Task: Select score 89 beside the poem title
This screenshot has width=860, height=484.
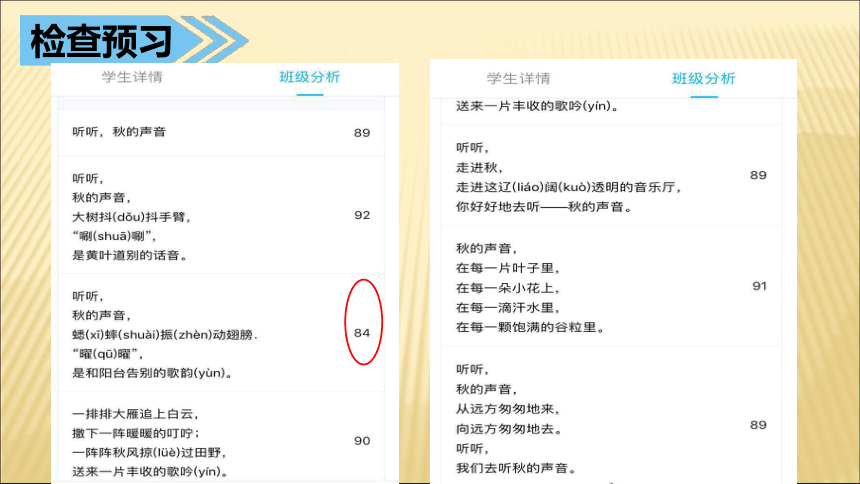Action: pos(362,133)
